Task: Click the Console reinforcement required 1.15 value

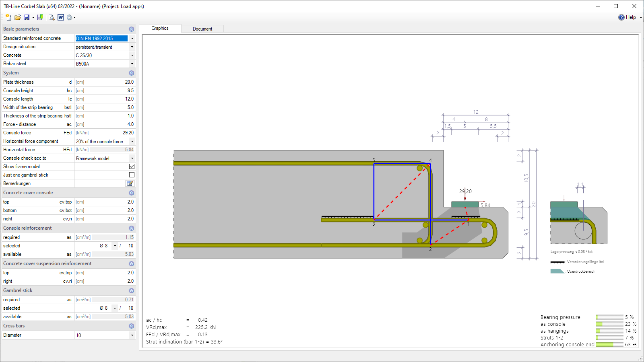Action: coord(129,237)
